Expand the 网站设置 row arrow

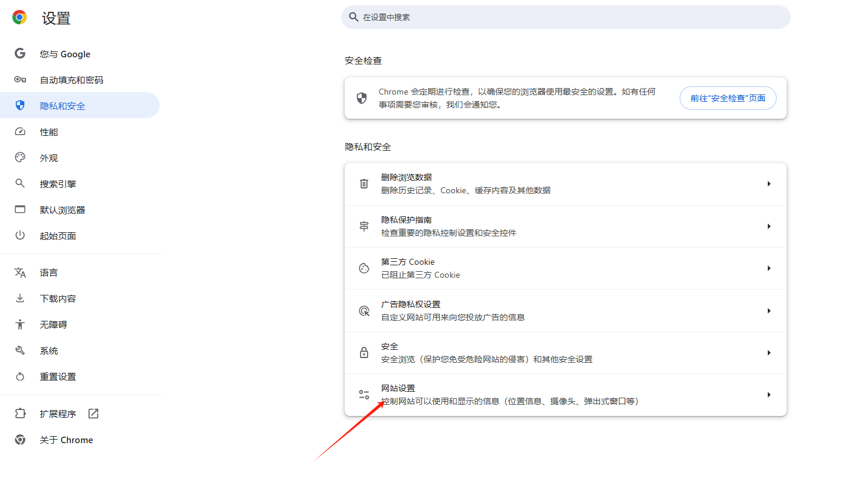click(769, 395)
